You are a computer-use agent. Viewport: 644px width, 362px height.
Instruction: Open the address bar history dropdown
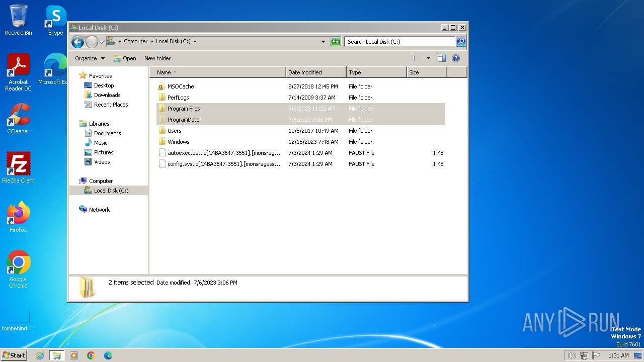323,42
